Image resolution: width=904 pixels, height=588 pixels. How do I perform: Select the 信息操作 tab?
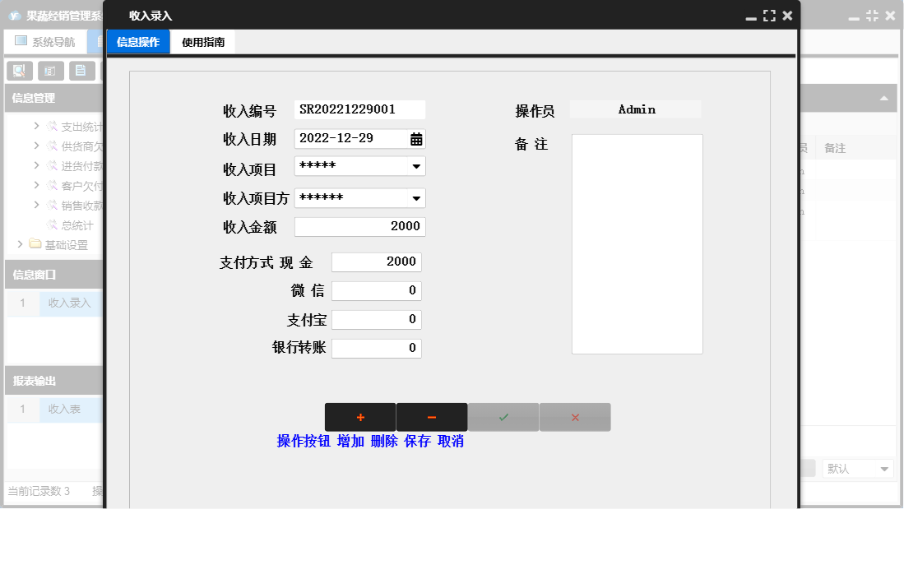[137, 40]
